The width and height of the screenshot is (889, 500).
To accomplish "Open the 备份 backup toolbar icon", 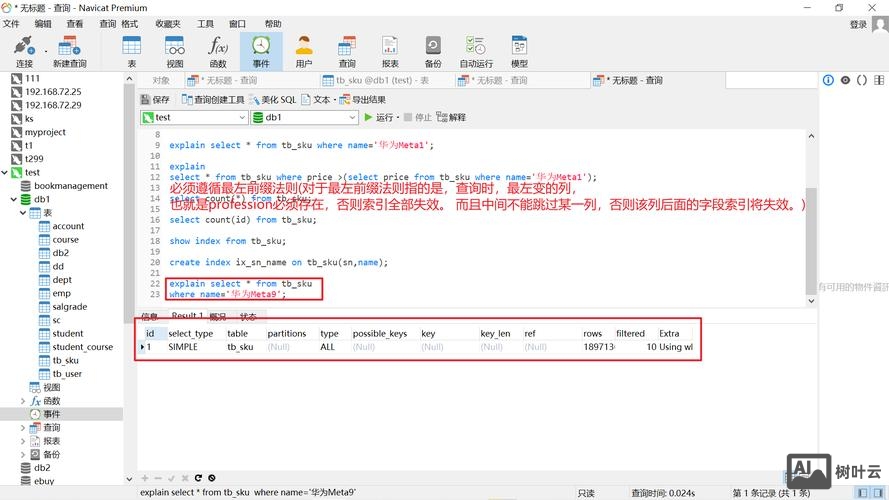I will coord(433,52).
